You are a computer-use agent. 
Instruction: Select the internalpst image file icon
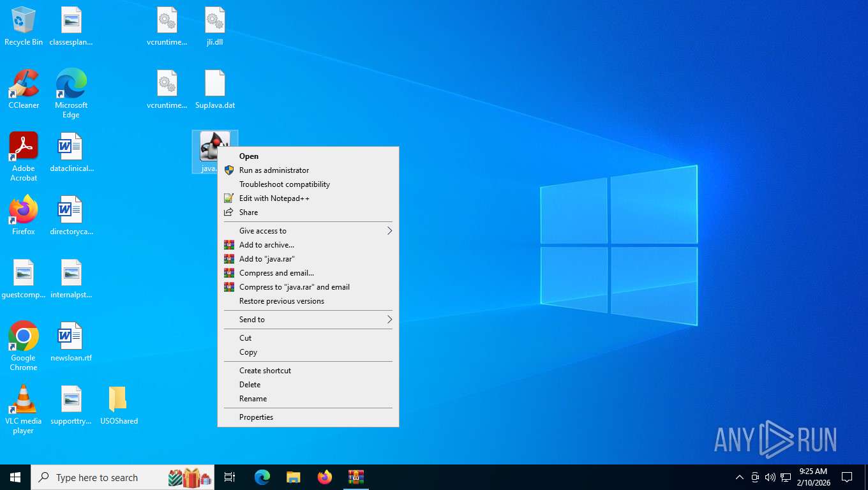[71, 279]
